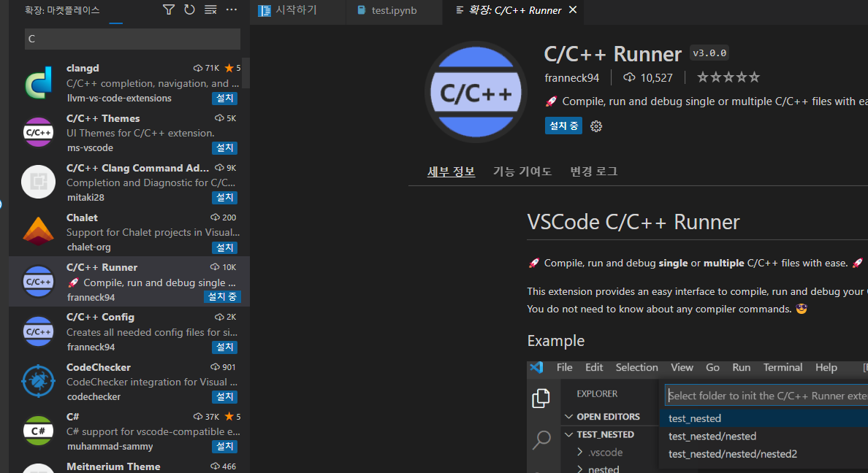Select the Chalet extension icon
Image resolution: width=868 pixels, height=473 pixels.
pos(38,232)
